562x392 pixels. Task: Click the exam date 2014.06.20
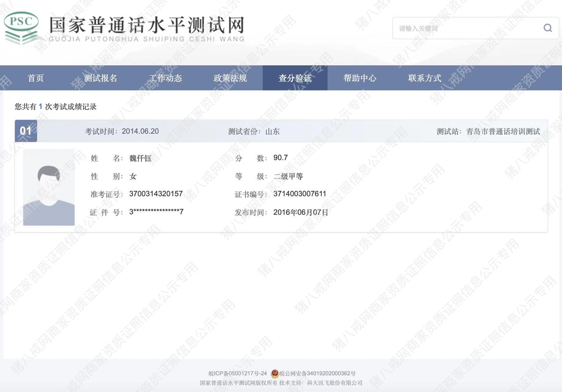tap(140, 131)
